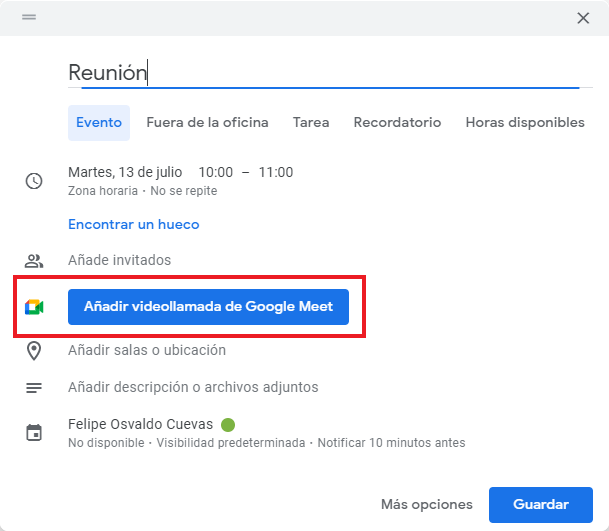Image resolution: width=609 pixels, height=531 pixels.
Task: Click Añade invitados field
Action: click(x=119, y=260)
